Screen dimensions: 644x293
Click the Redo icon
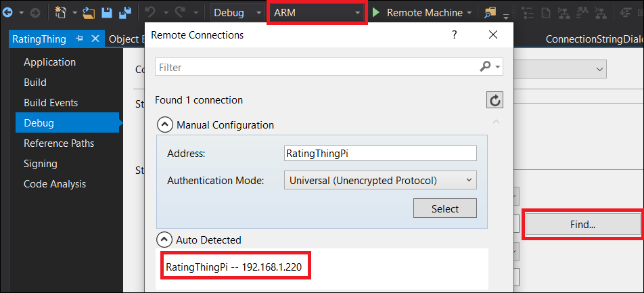[180, 13]
